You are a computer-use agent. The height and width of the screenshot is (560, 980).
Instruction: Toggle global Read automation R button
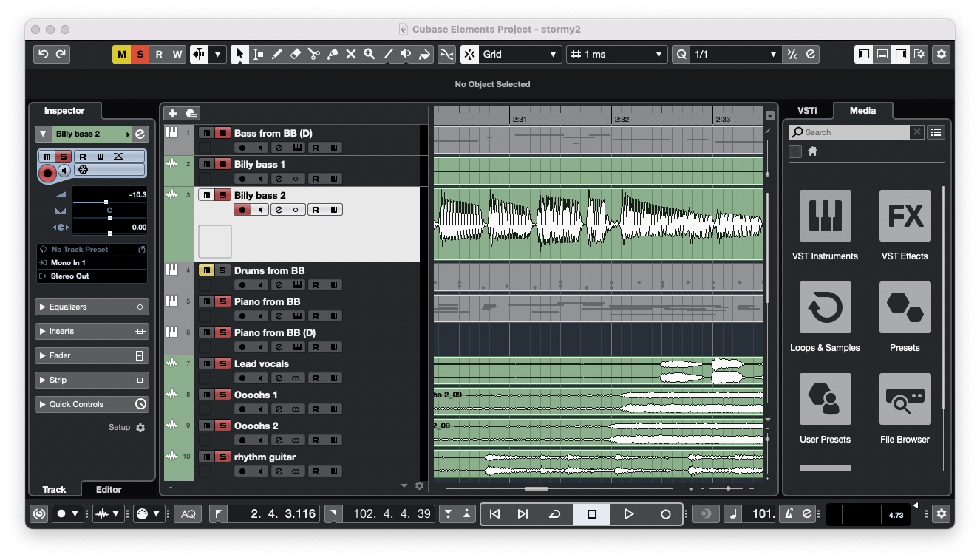pyautogui.click(x=158, y=55)
